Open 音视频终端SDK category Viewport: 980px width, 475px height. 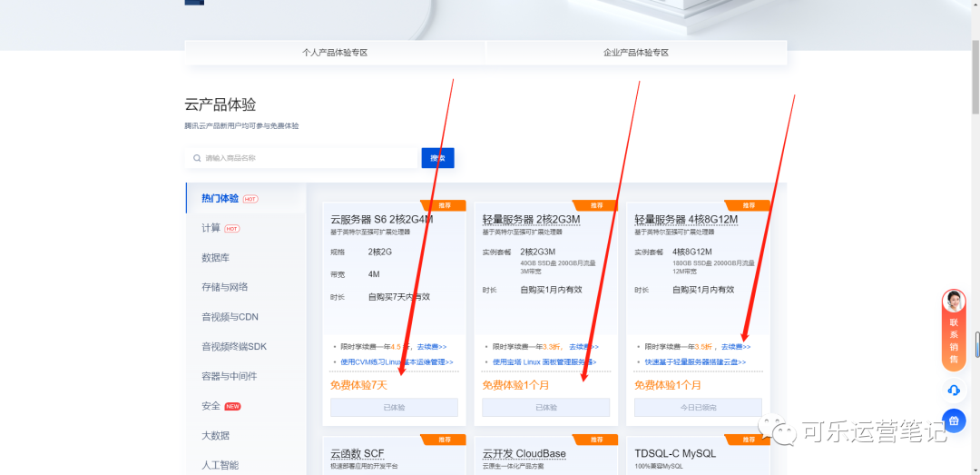click(234, 346)
